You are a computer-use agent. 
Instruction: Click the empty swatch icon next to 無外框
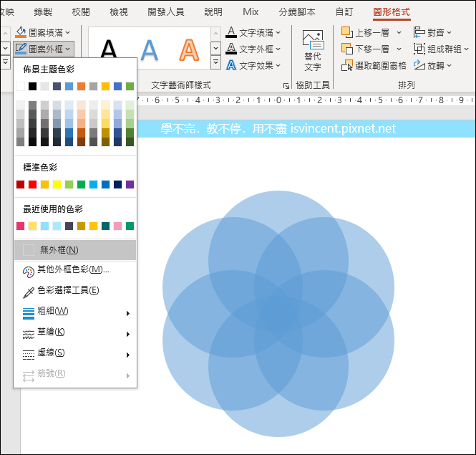29,250
